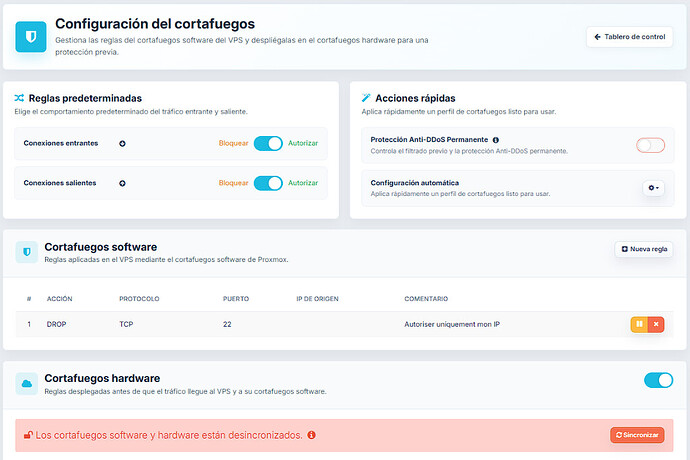Viewport: 690px width, 460px height.
Task: Click the unlocked padlock icon in red alert
Action: [x=28, y=435]
